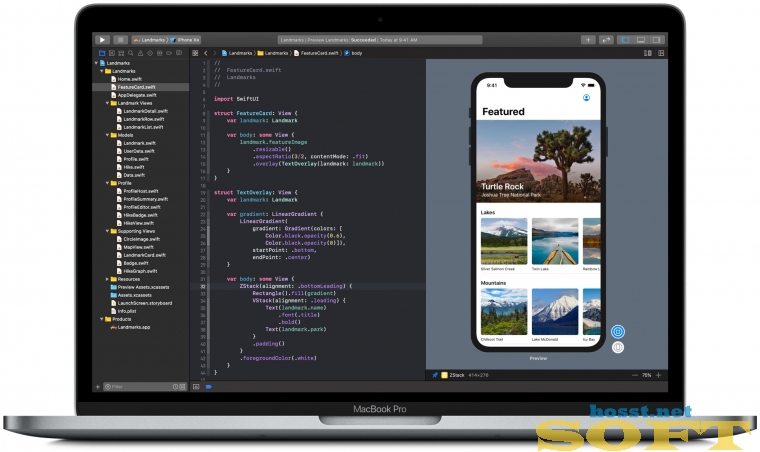Collapse the yellow Landmarks folder
The height and width of the screenshot is (452, 760).
click(102, 71)
